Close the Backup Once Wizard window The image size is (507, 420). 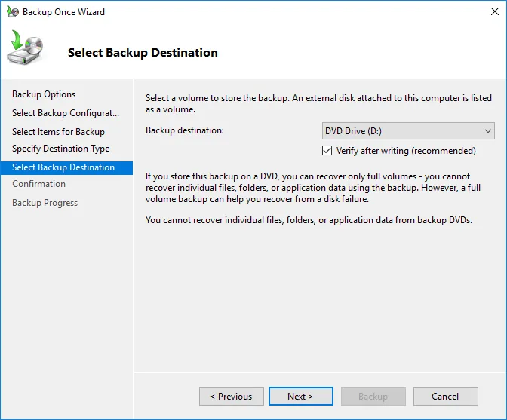click(494, 11)
